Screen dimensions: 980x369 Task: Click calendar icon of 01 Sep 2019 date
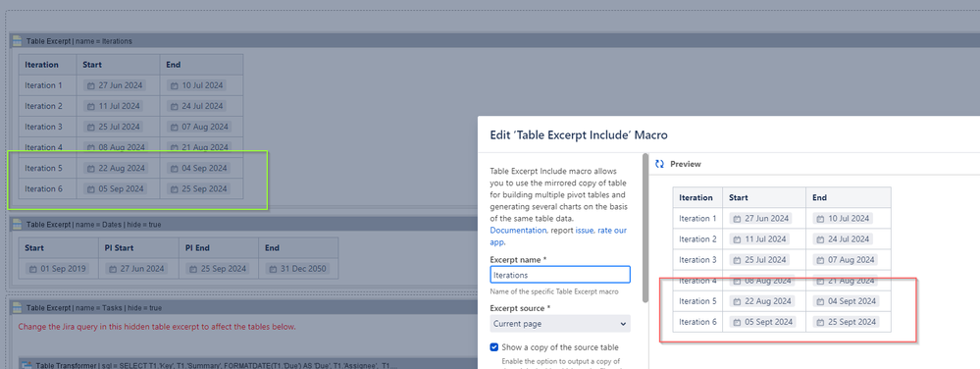pyautogui.click(x=32, y=269)
